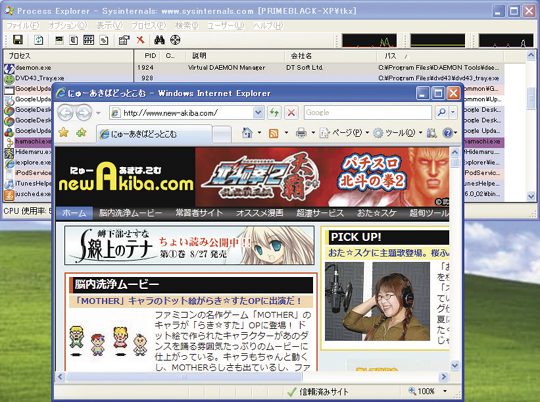Viewport: 540px width, 402px height.
Task: Click the jusched.exe Java icon
Action: [9, 195]
